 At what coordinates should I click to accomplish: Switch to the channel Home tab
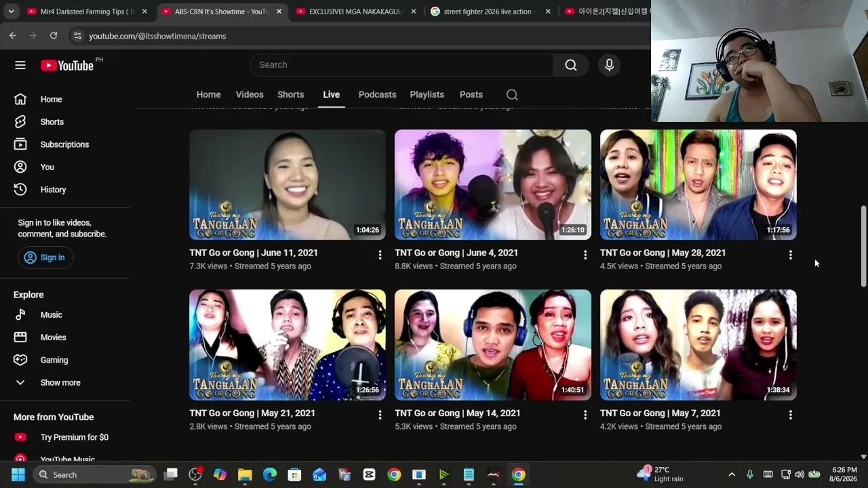coord(208,95)
